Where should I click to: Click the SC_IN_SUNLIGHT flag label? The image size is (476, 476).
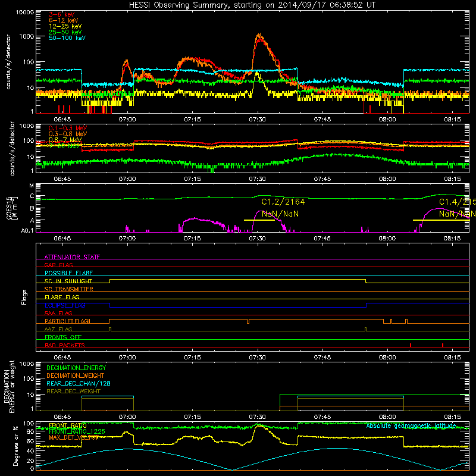(x=68, y=281)
